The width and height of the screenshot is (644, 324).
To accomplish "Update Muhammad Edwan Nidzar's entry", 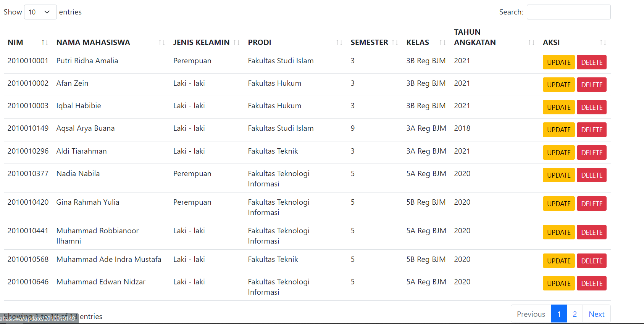I will (558, 283).
